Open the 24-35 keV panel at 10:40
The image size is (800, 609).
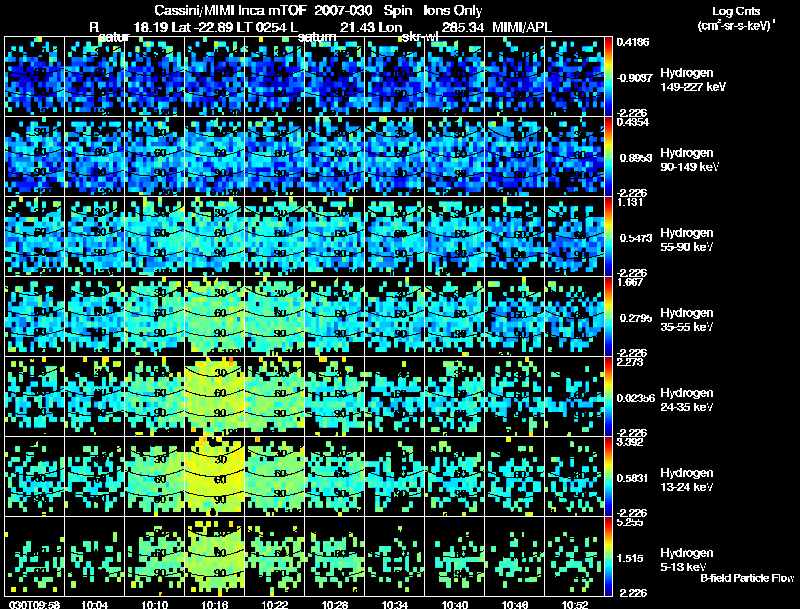(455, 397)
